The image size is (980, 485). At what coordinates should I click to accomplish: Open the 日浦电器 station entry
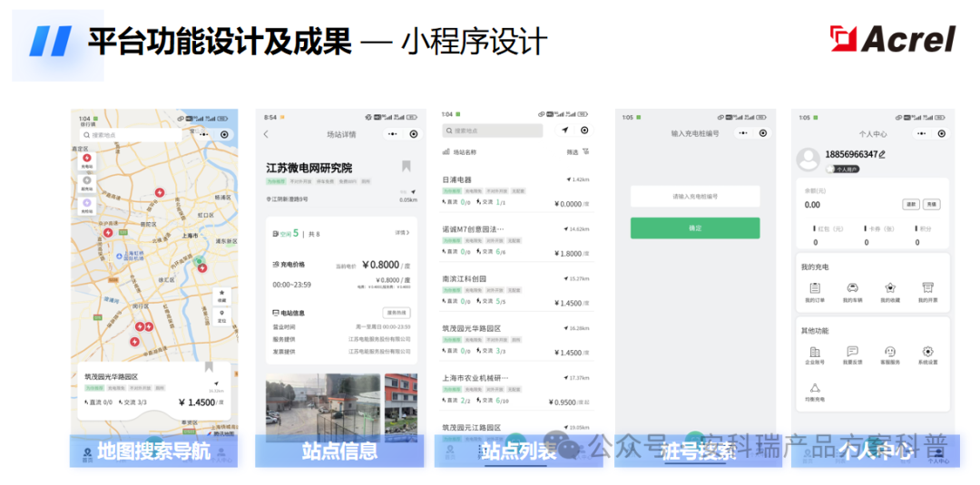click(x=515, y=191)
